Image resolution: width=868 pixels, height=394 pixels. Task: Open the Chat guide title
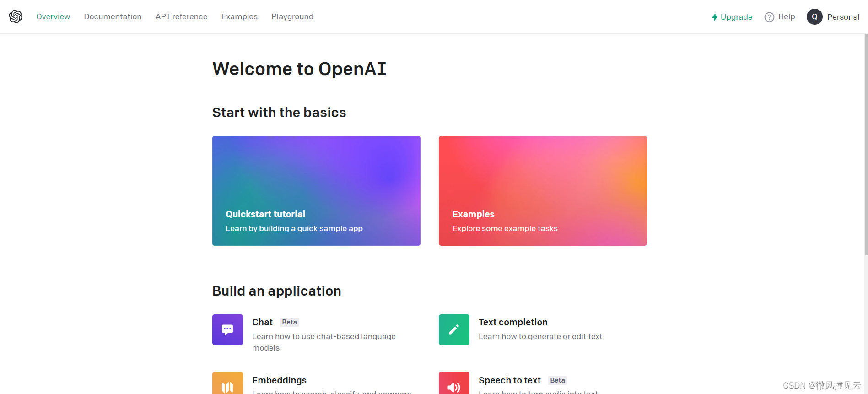tap(262, 322)
